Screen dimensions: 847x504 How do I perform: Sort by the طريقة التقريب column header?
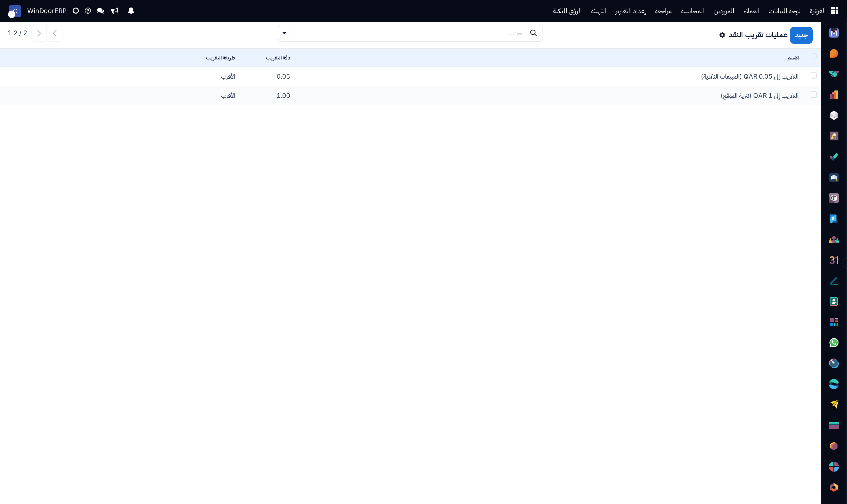click(221, 58)
